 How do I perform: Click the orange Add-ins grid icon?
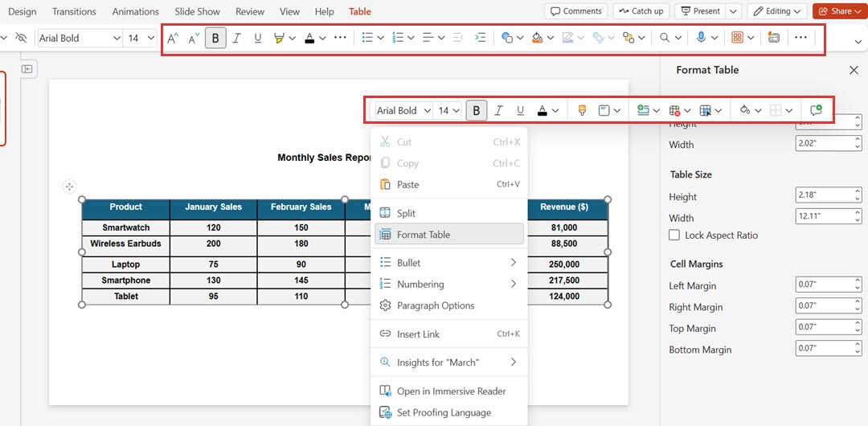737,38
